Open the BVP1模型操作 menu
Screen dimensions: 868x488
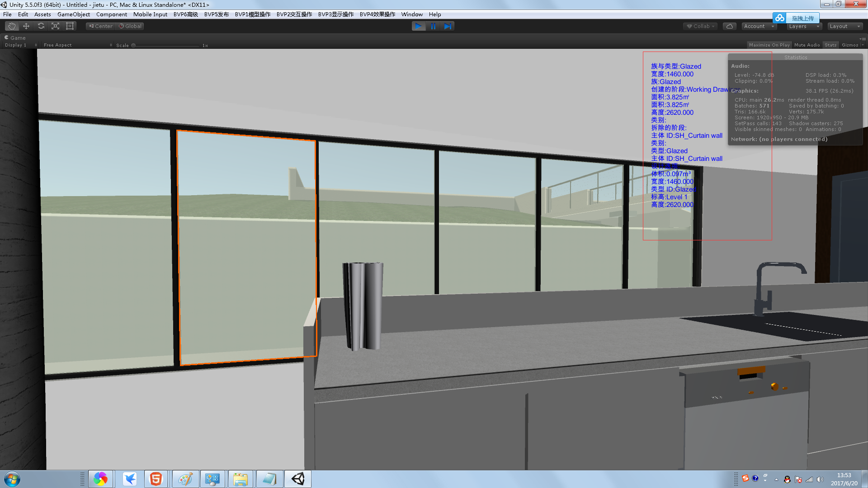pos(252,14)
